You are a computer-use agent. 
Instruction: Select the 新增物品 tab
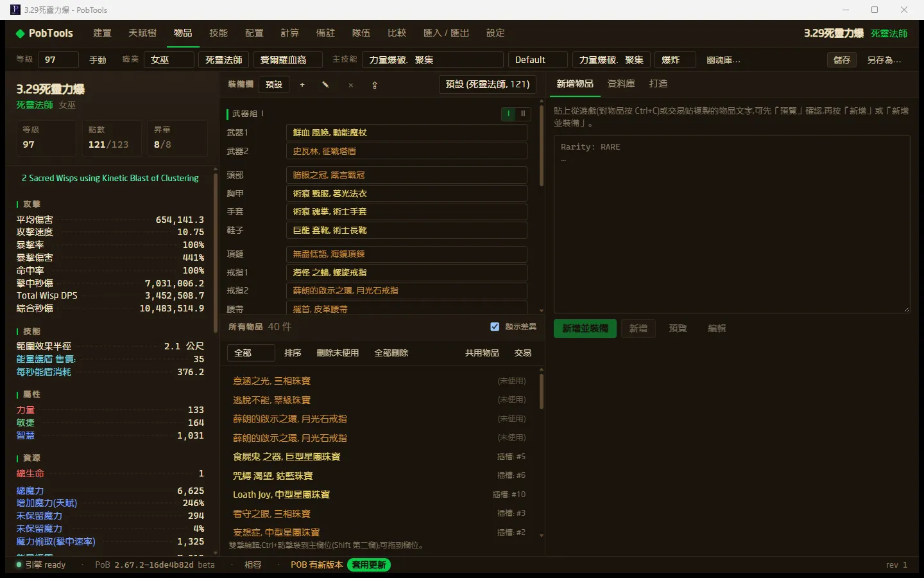(575, 84)
